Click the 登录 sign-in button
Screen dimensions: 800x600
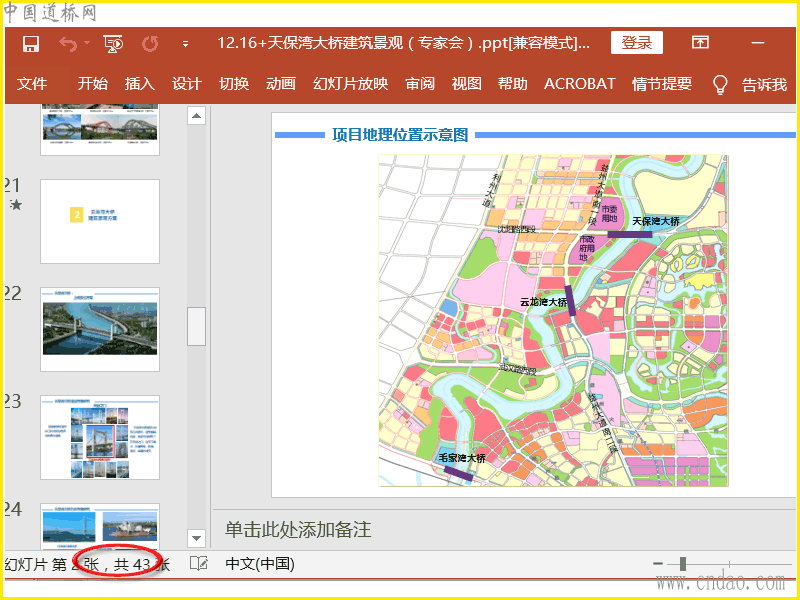pos(636,42)
